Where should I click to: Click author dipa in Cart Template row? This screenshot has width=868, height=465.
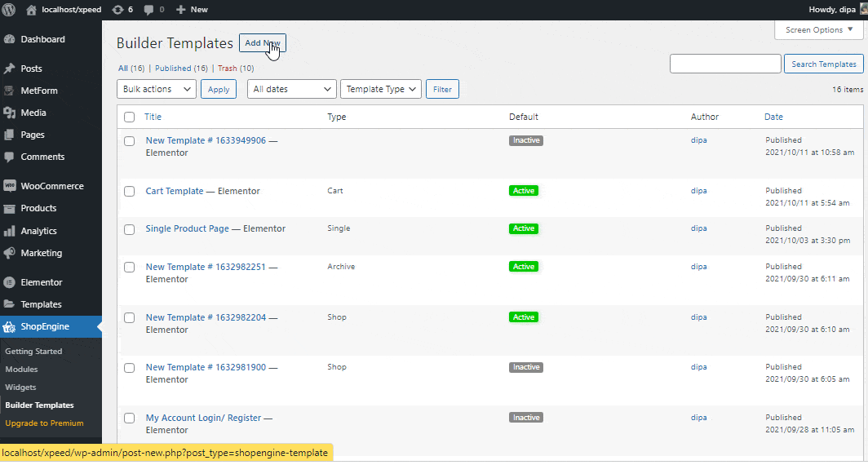point(698,191)
